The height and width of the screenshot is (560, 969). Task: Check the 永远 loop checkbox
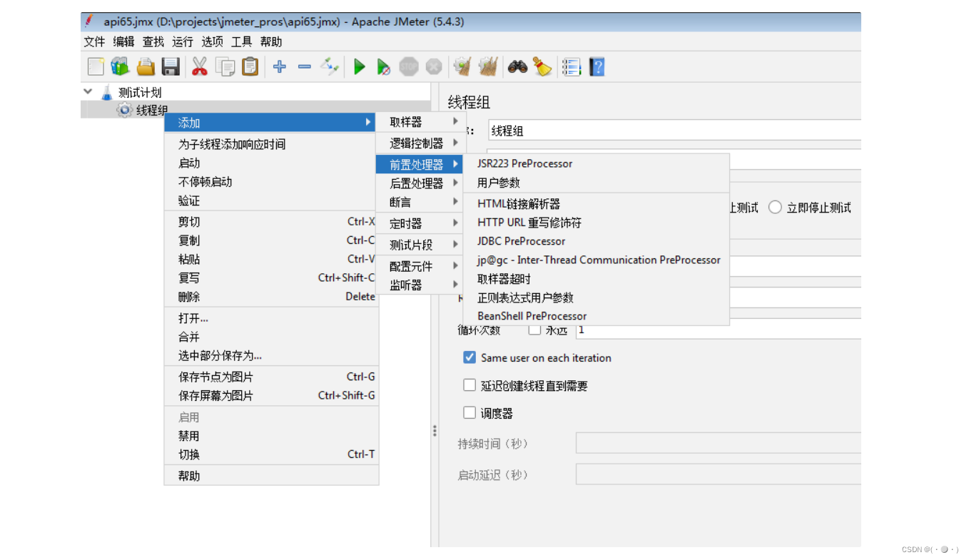coord(534,330)
